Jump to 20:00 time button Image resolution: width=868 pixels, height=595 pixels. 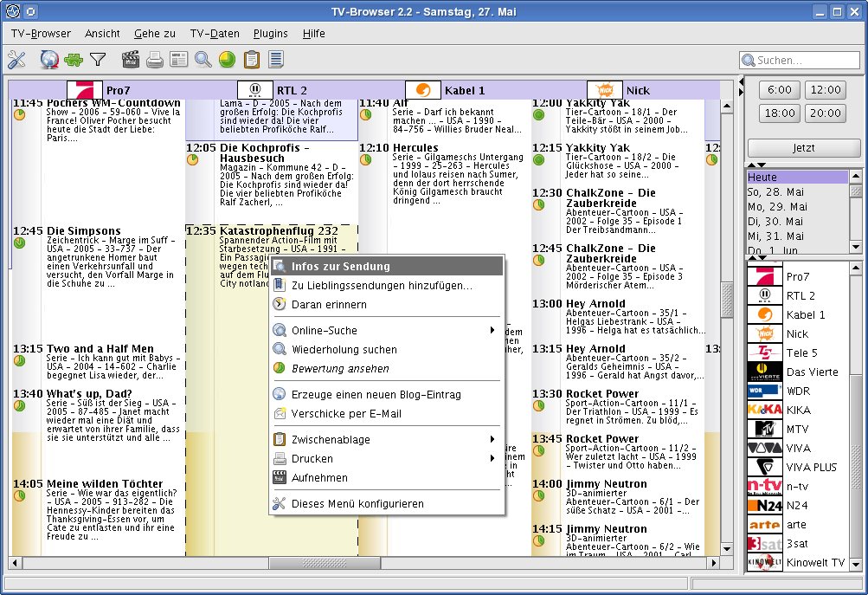[826, 113]
